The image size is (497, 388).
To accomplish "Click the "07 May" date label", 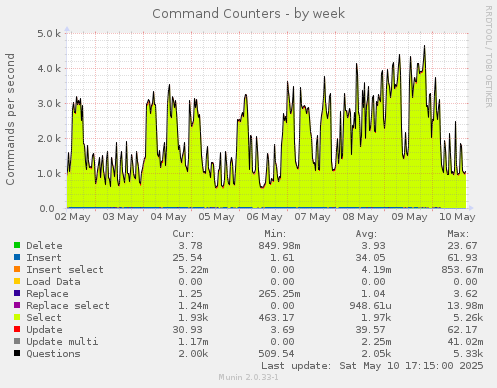I will [x=312, y=217].
